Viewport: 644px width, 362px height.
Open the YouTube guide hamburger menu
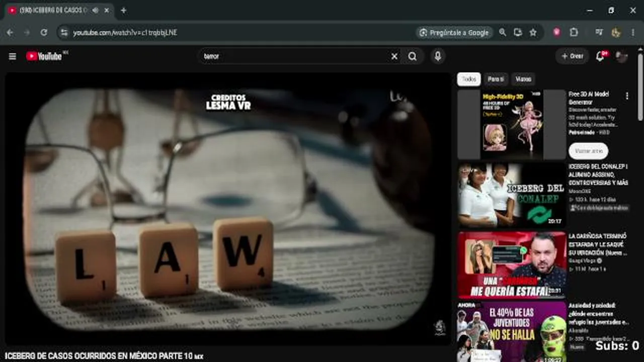tap(13, 56)
